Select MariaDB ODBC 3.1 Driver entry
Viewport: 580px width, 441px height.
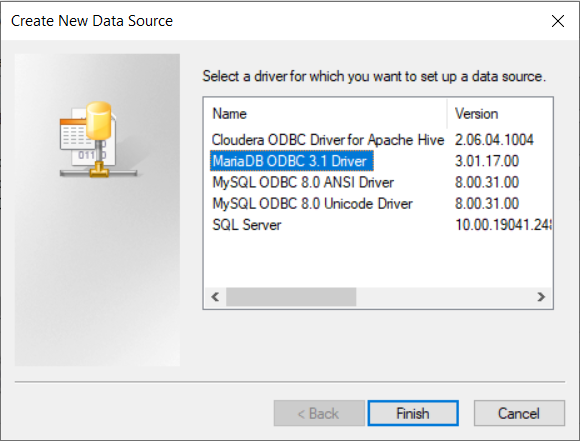(291, 161)
